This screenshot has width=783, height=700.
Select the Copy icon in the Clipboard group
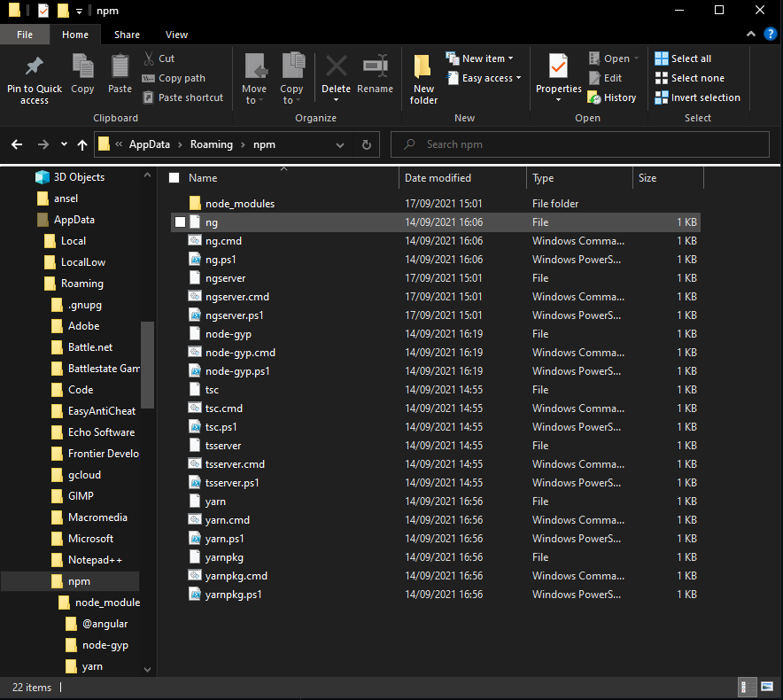pyautogui.click(x=82, y=78)
